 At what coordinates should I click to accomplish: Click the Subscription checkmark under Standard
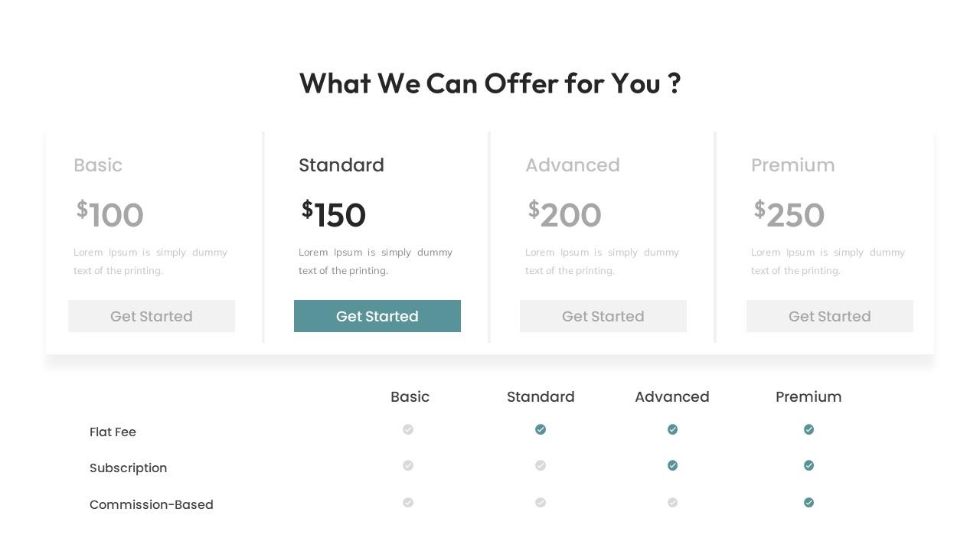coord(541,465)
